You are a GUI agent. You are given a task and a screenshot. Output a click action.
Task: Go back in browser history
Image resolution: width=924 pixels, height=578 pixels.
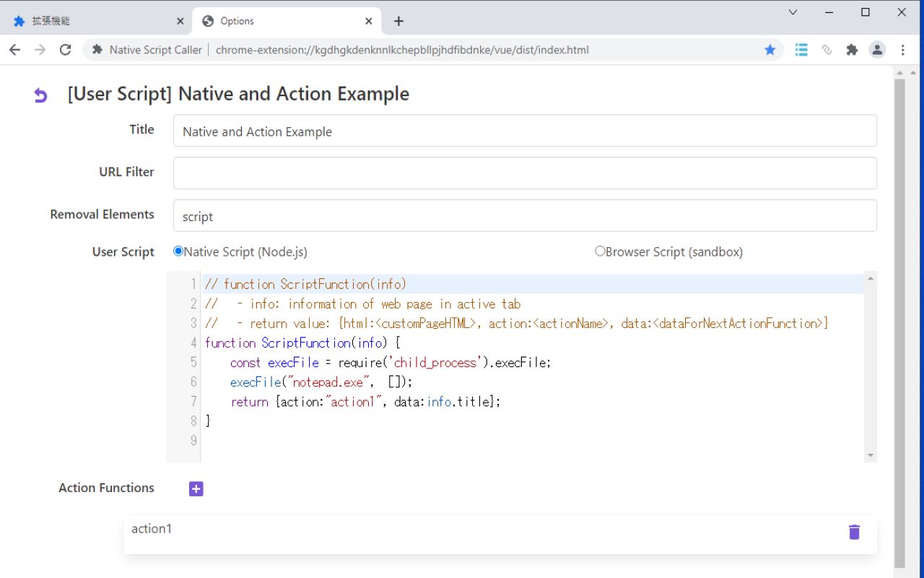[x=14, y=50]
